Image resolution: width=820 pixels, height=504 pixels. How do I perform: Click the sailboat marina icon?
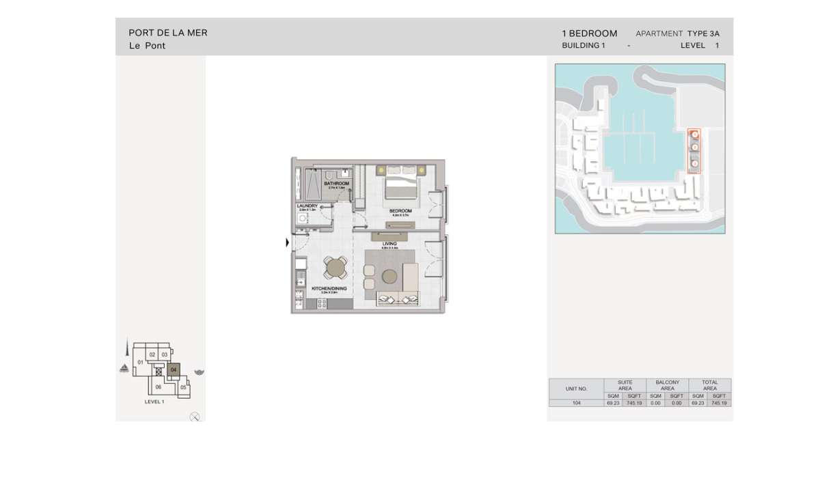click(124, 369)
